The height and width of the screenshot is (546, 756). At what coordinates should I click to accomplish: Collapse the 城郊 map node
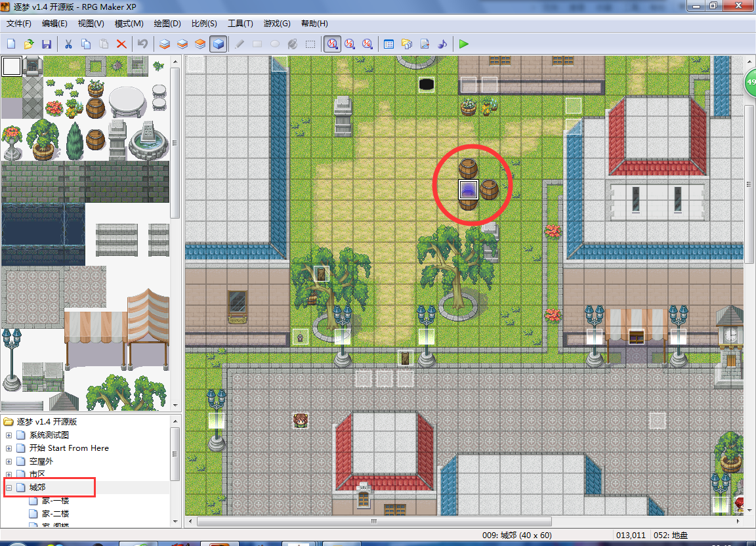click(x=9, y=488)
